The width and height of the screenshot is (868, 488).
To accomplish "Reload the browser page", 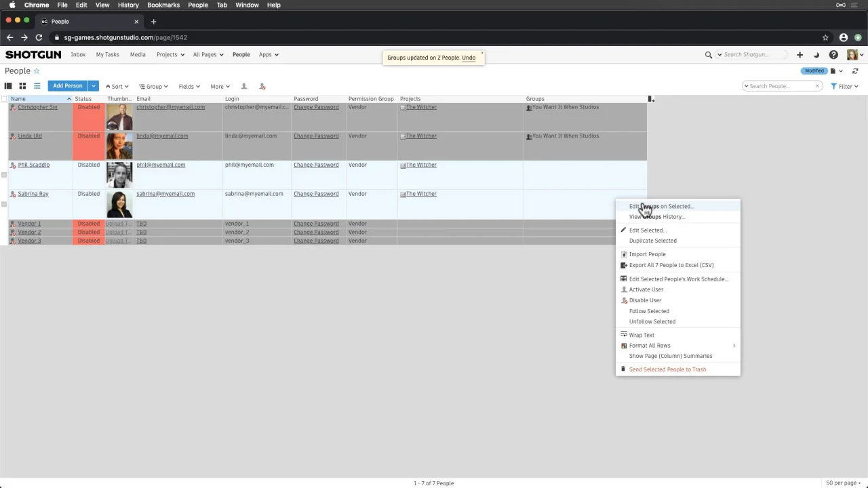I will click(x=39, y=37).
